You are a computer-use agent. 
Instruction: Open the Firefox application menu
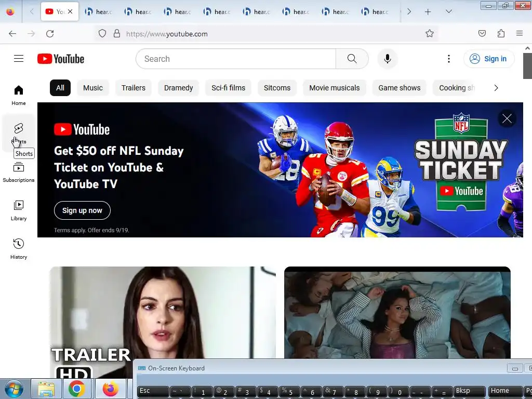point(520,33)
